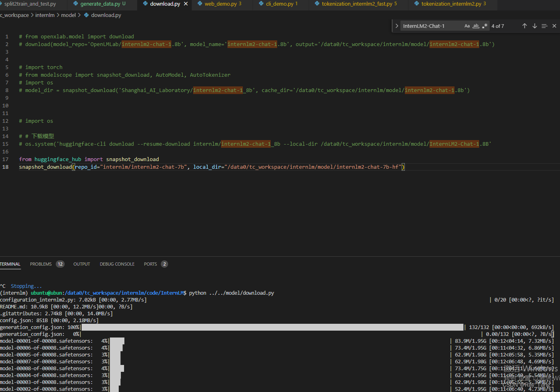
Task: Go to next match arrow
Action: coord(535,26)
